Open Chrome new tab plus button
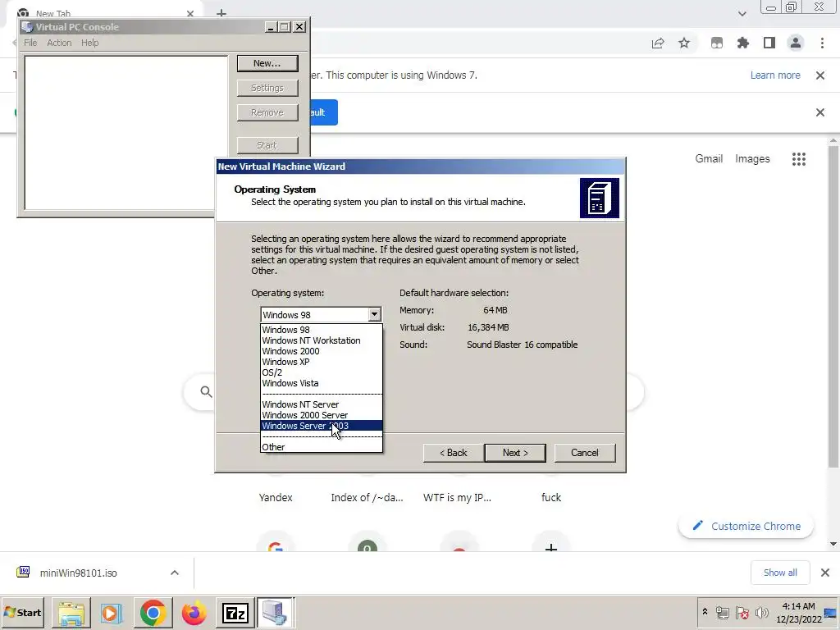Image resolution: width=840 pixels, height=630 pixels. click(x=221, y=13)
